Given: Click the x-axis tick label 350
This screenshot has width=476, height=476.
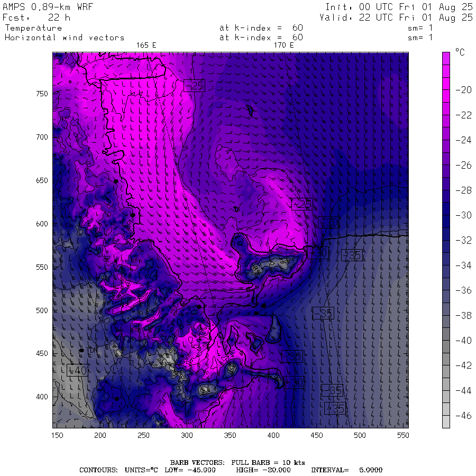Looking at the screenshot, I should 230,435.
